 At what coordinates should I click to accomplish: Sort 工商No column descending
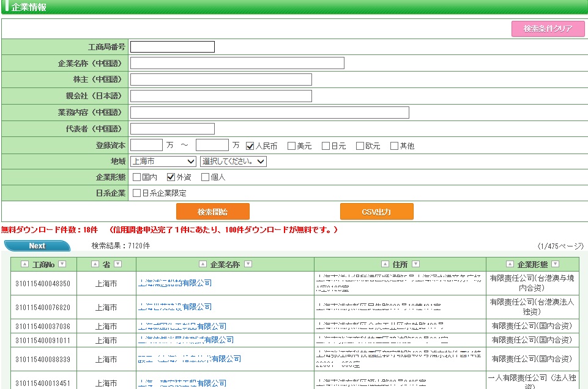click(x=62, y=264)
